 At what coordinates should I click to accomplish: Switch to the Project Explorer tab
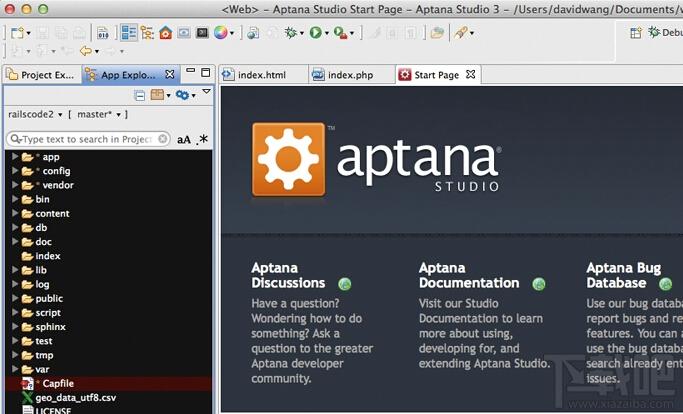click(42, 75)
